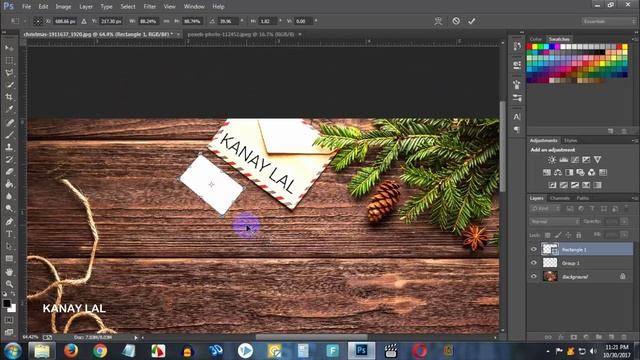The height and width of the screenshot is (360, 640).
Task: Commit the transform with checkmark
Action: tap(472, 21)
